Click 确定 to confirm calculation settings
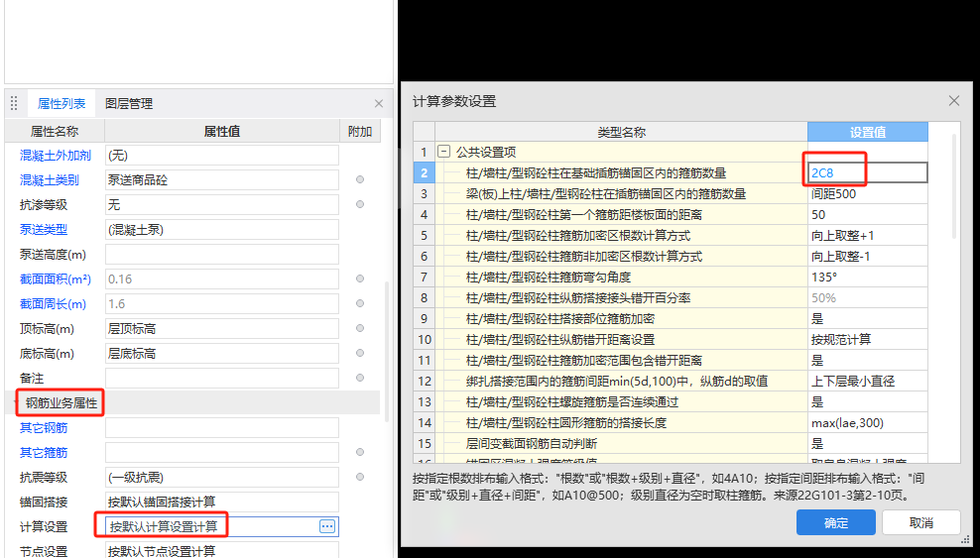Viewport: 980px width, 558px height. (x=835, y=522)
